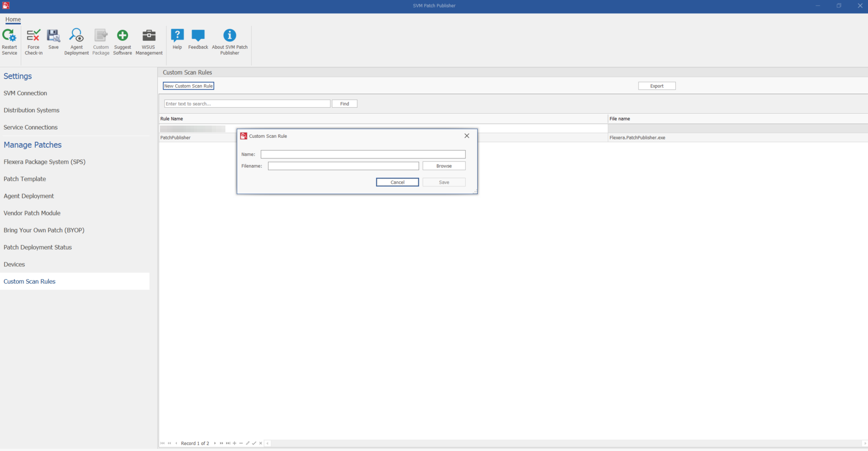This screenshot has width=868, height=451.
Task: Click the Browse button in dialog
Action: 444,166
